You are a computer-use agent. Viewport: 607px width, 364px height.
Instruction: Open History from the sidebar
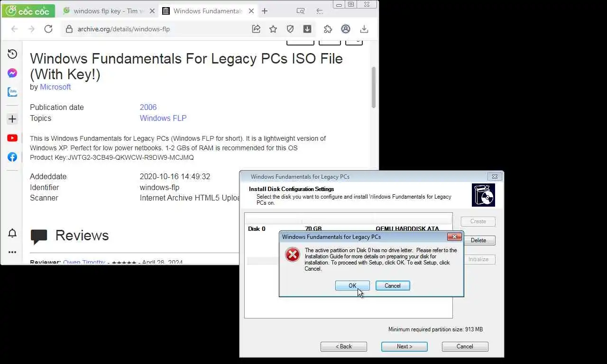[12, 54]
